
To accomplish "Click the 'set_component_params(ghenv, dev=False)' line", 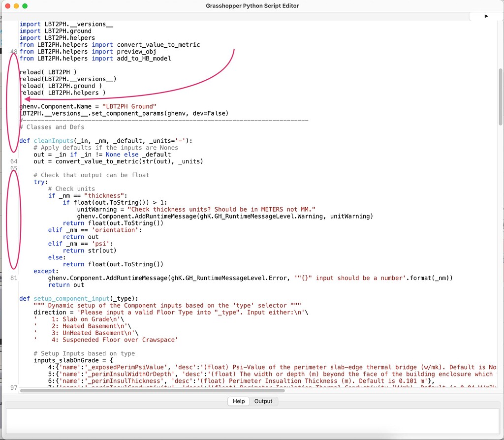I will pyautogui.click(x=124, y=114).
